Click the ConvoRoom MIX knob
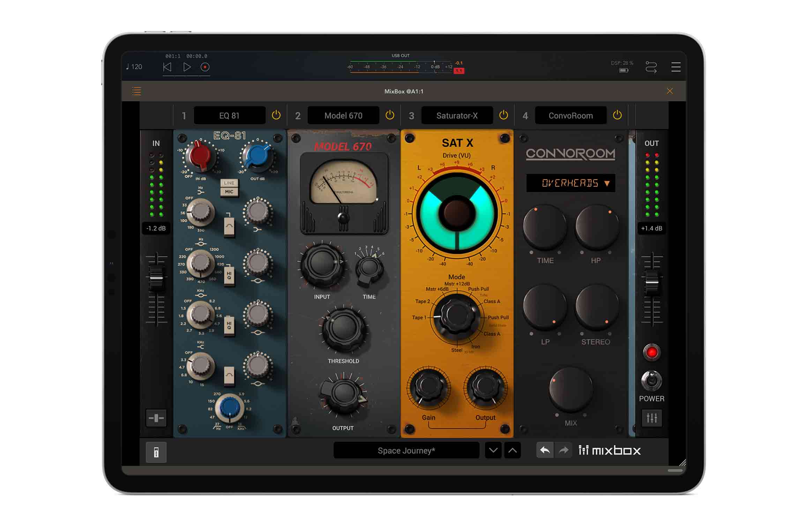 pos(571,389)
